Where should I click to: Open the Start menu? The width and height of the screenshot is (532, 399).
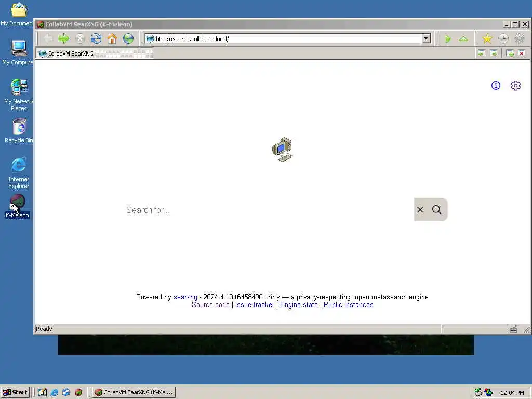click(15, 392)
